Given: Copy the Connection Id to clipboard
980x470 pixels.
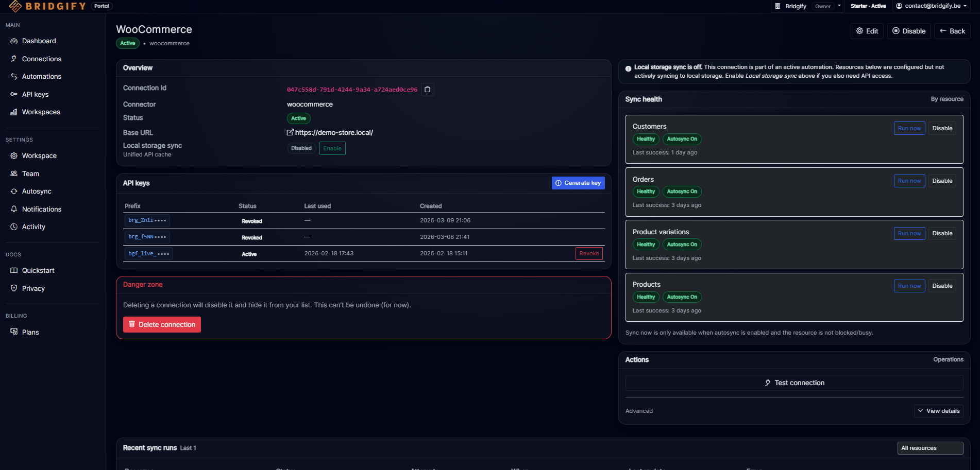Looking at the screenshot, I should click(427, 90).
